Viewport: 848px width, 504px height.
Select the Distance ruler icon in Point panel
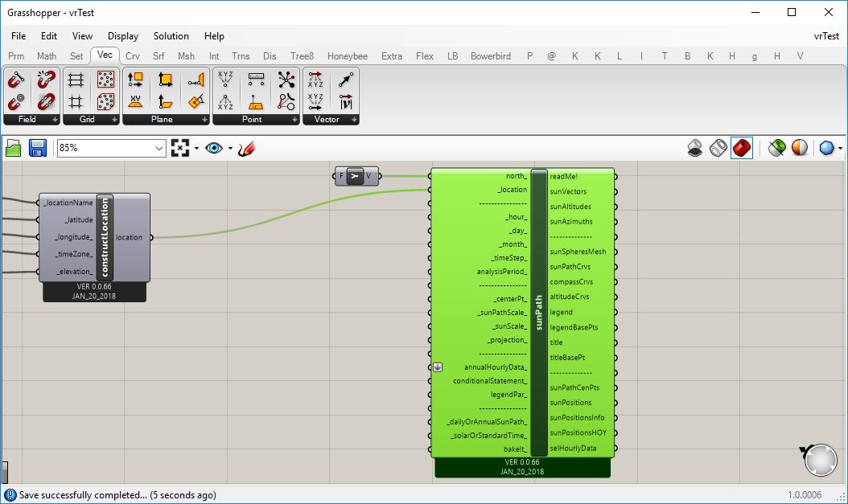tap(256, 80)
